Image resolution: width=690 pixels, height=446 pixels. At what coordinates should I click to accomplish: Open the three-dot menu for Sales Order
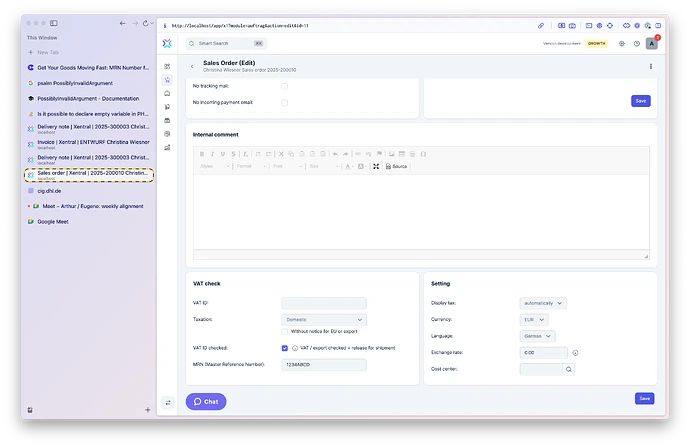[x=650, y=66]
